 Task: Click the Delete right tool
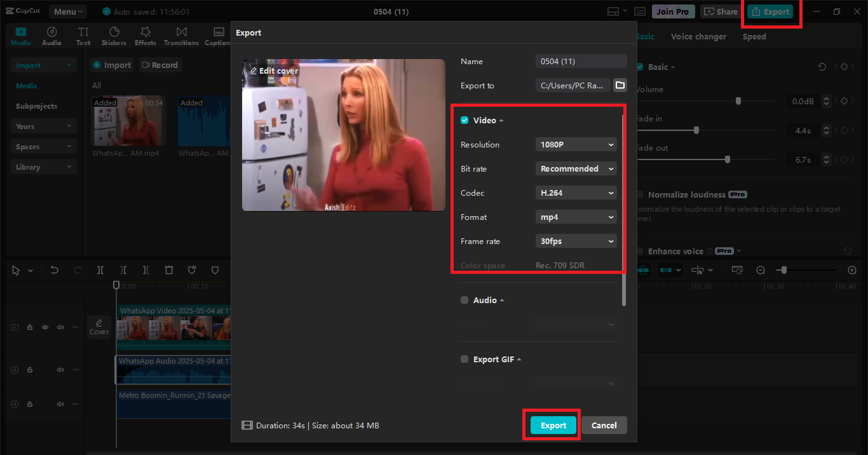[x=146, y=270]
